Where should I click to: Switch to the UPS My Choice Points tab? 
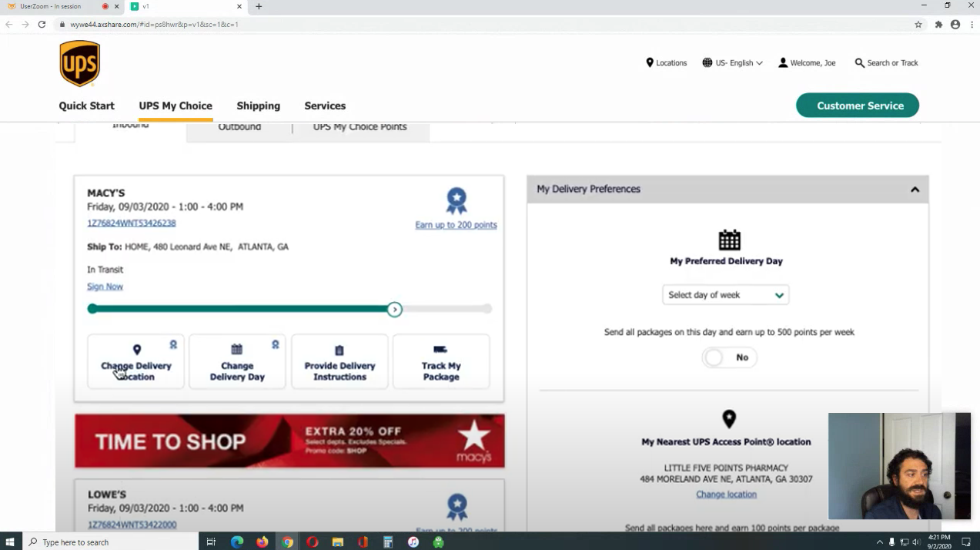(360, 129)
